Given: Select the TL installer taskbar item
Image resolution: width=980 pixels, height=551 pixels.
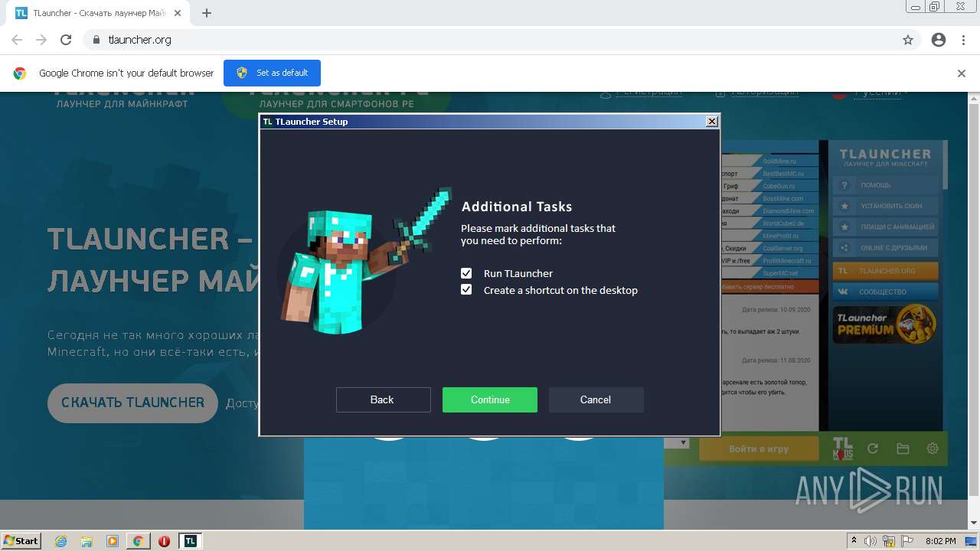Looking at the screenshot, I should (191, 541).
